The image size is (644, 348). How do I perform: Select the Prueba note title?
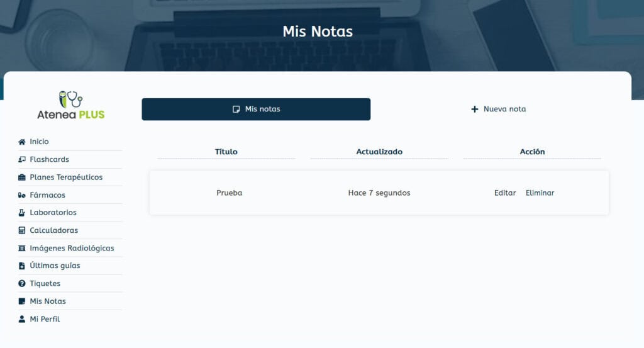pyautogui.click(x=229, y=193)
